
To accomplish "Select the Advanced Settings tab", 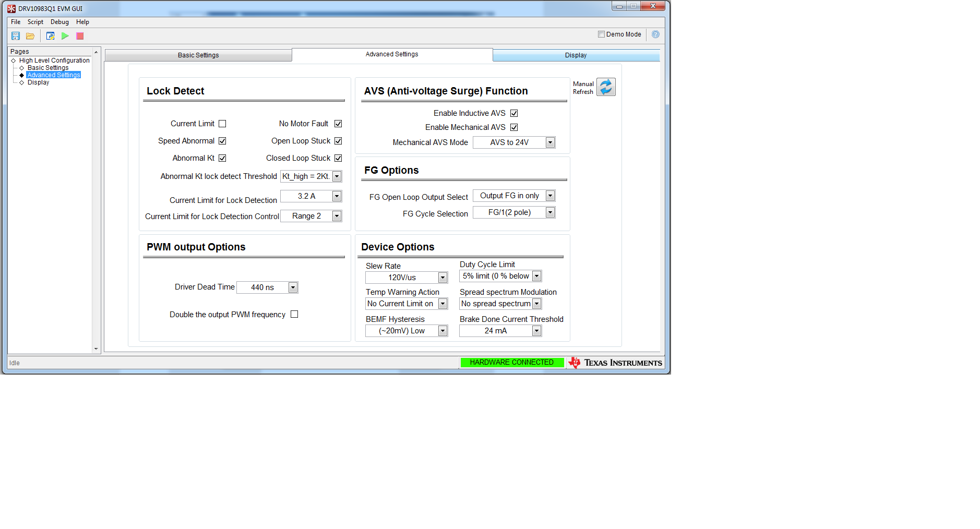I will 392,54.
